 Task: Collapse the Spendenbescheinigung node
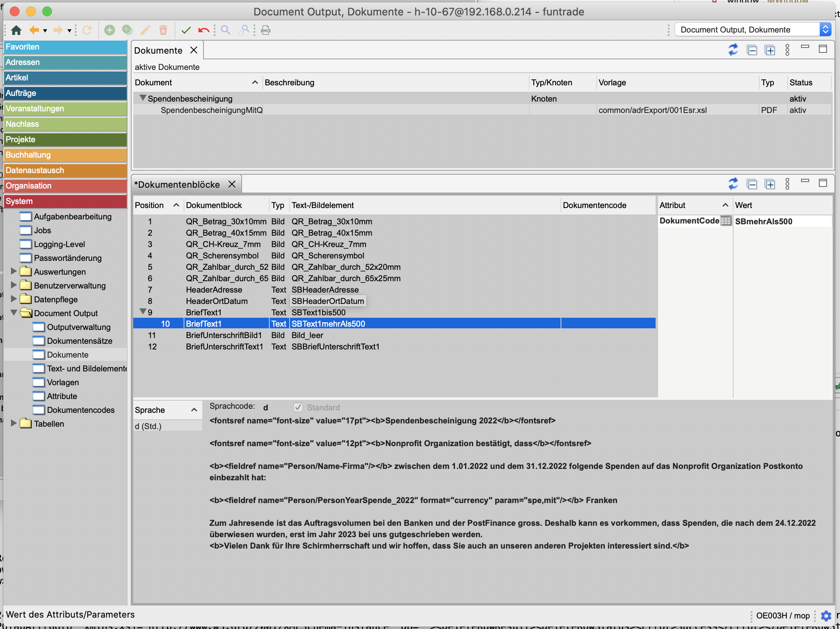(x=143, y=98)
